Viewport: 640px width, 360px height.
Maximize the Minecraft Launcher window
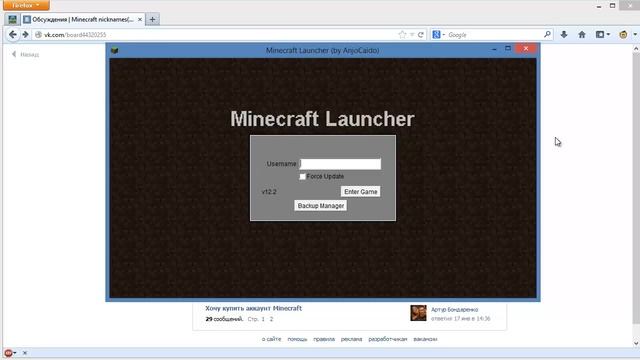pos(508,49)
